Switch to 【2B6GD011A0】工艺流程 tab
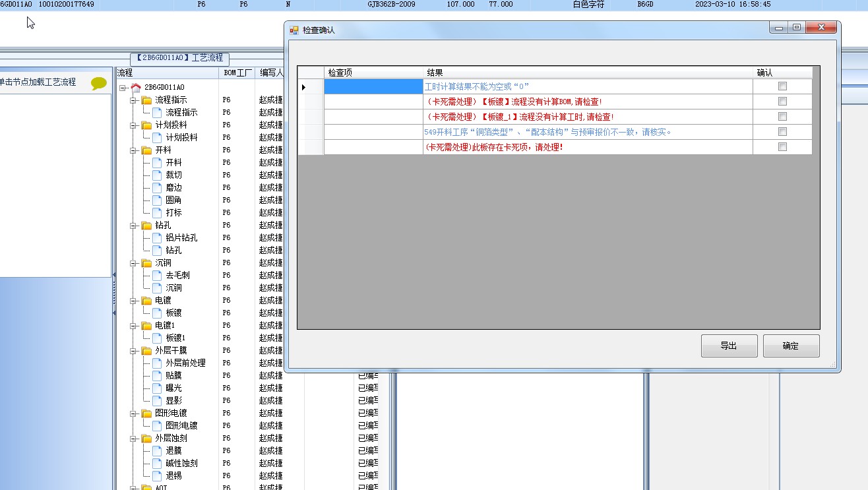Image resolution: width=868 pixels, height=490 pixels. click(x=179, y=58)
